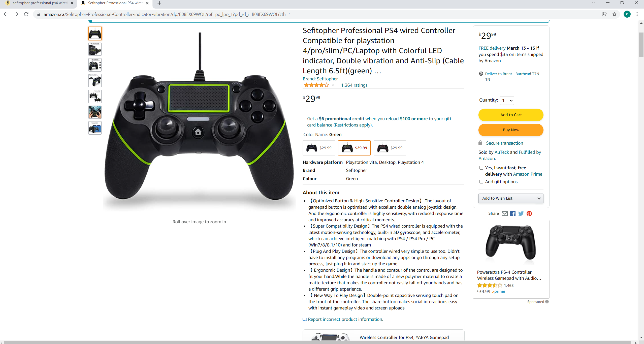The image size is (644, 344).
Task: Open Chrome three-dot menu
Action: 637,14
